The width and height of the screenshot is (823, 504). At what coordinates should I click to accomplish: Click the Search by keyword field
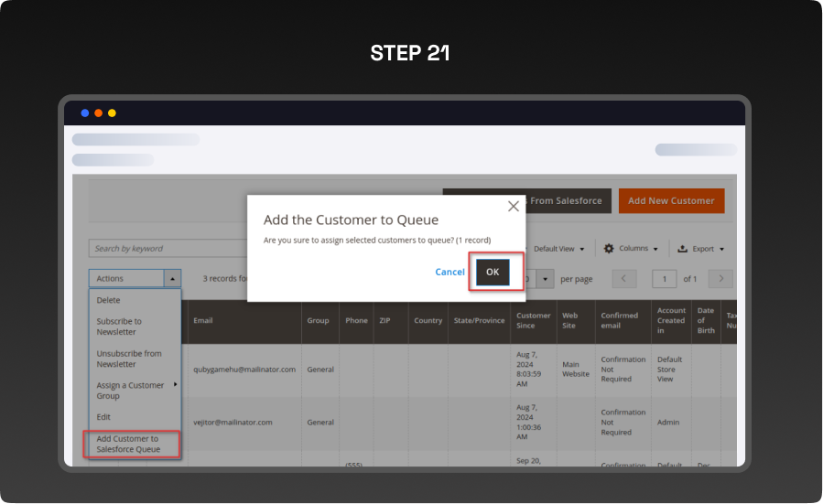tap(165, 249)
